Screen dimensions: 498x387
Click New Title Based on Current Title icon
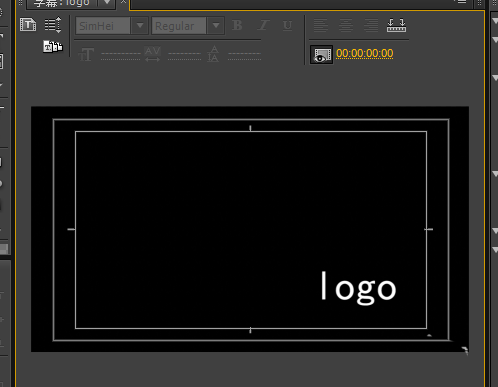pyautogui.click(x=28, y=25)
